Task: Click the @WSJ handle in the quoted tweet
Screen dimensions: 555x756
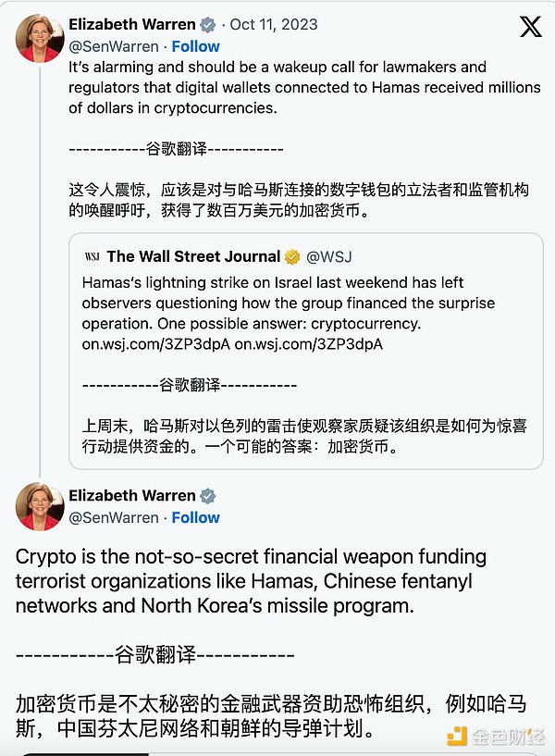Action: click(x=328, y=256)
